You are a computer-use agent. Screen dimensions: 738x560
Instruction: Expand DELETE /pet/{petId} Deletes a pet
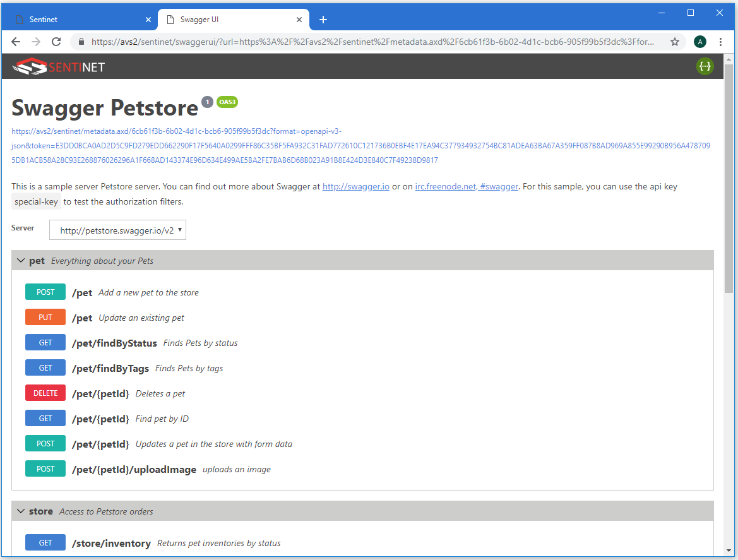click(362, 393)
